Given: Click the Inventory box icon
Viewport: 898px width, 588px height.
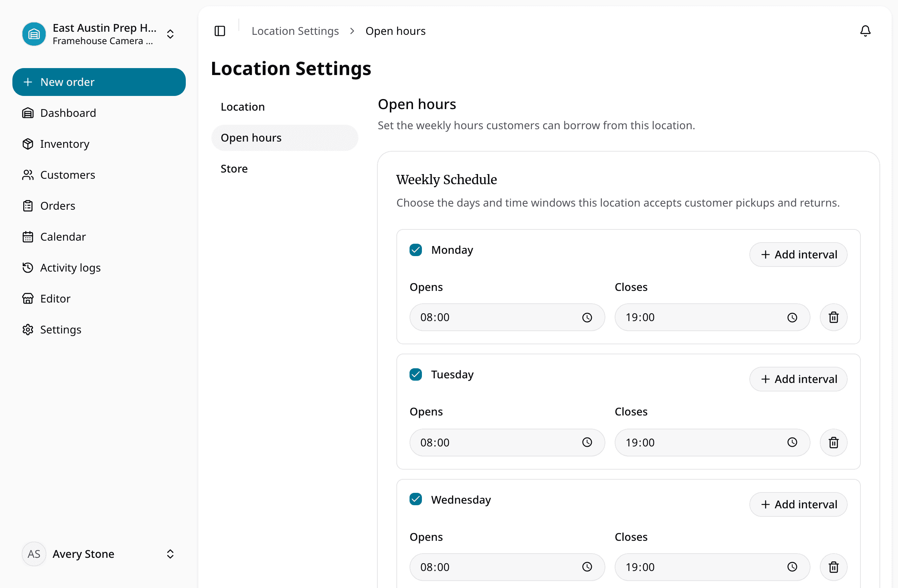Looking at the screenshot, I should (x=28, y=144).
